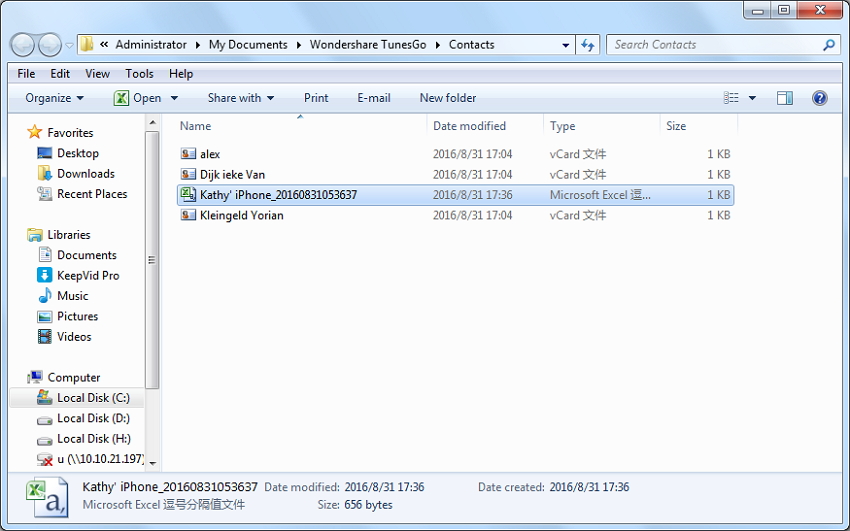Open the KeepVid Pro library
This screenshot has height=531, width=850.
tap(87, 275)
